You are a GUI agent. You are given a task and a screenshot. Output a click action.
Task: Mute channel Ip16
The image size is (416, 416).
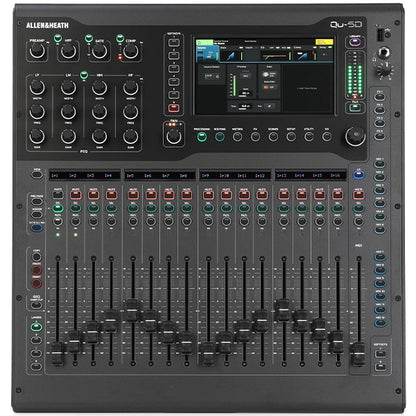pyautogui.click(x=337, y=195)
